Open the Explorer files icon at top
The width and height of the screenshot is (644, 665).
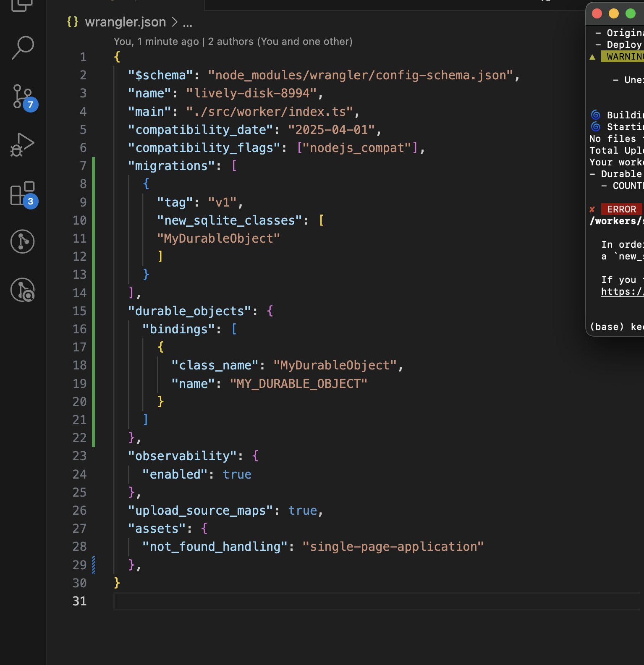pyautogui.click(x=23, y=5)
